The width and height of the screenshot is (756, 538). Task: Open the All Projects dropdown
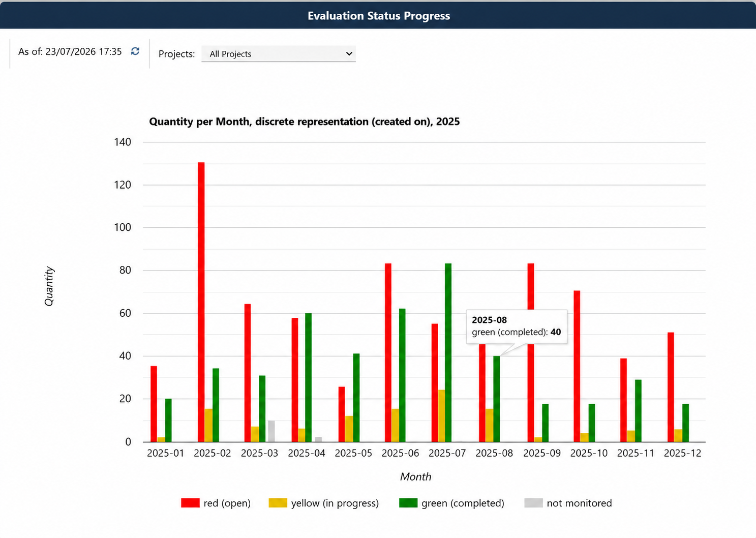click(279, 54)
